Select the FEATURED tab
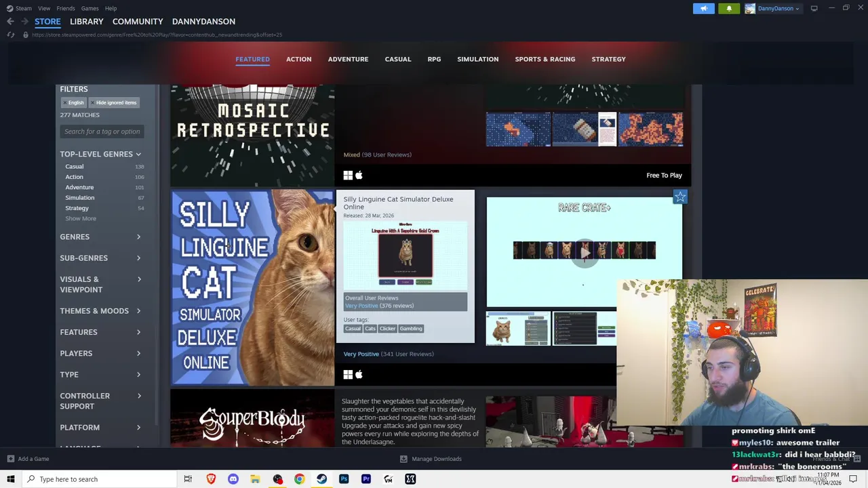868x488 pixels. [x=252, y=59]
